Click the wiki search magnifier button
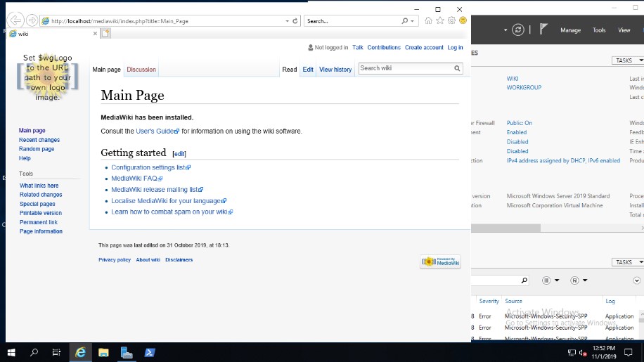Viewport: 644px width, 362px height. tap(457, 68)
